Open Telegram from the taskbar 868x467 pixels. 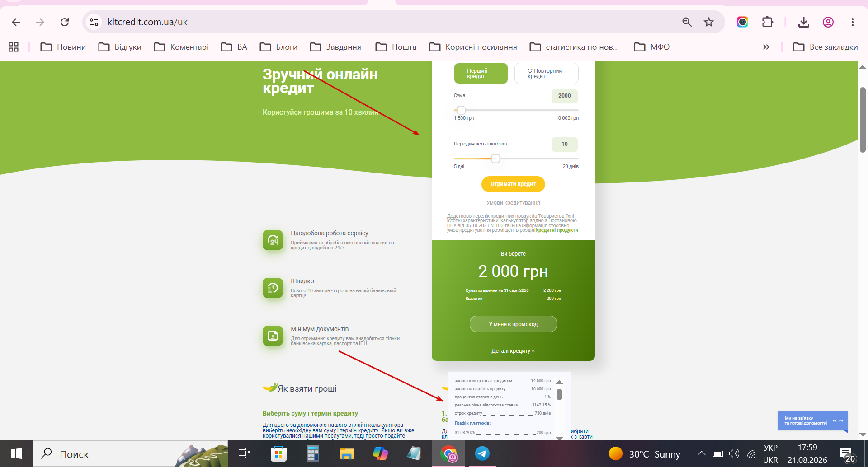tap(482, 453)
